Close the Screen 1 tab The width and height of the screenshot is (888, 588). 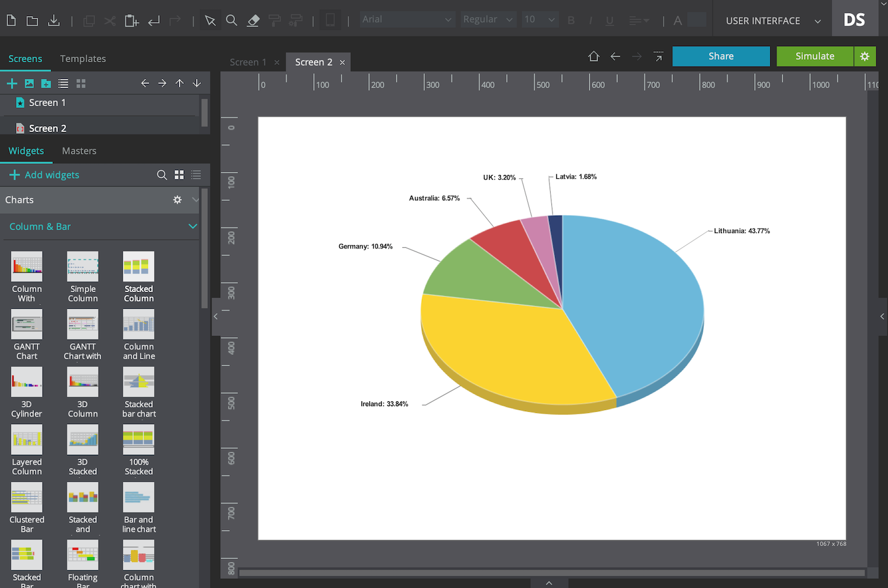pos(277,62)
